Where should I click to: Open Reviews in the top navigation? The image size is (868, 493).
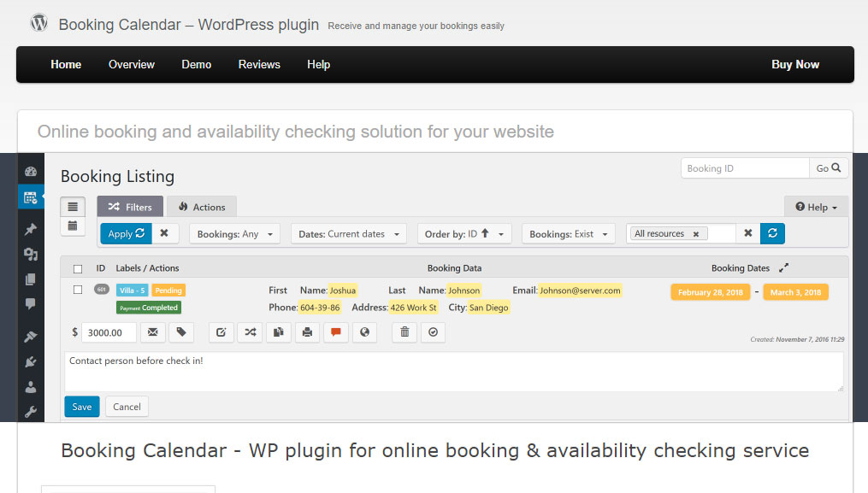259,65
